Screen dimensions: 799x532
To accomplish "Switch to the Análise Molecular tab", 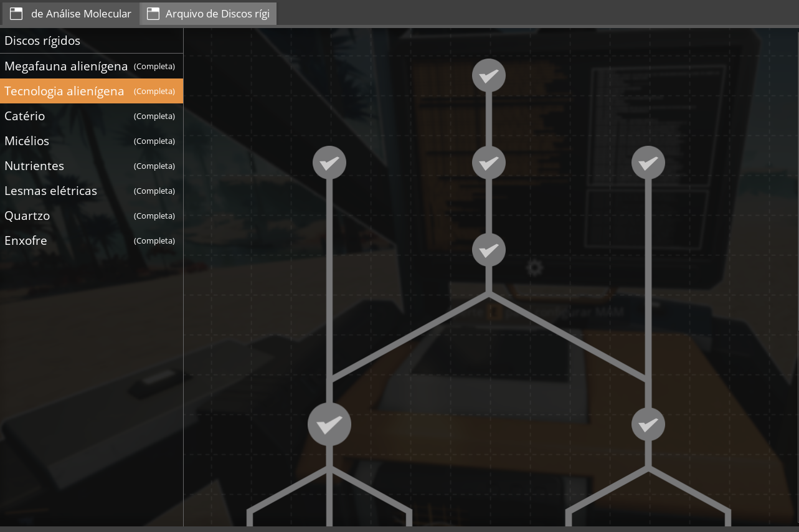I will [x=70, y=13].
